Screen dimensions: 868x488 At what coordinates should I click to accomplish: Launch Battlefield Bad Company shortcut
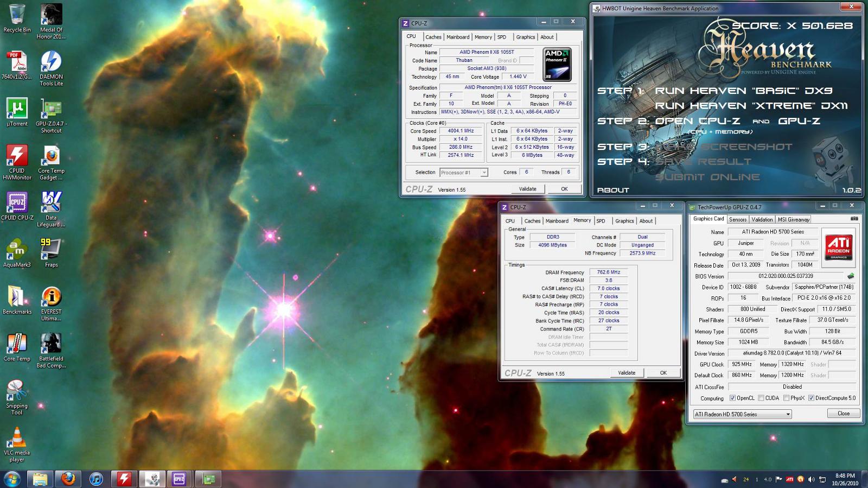click(51, 350)
